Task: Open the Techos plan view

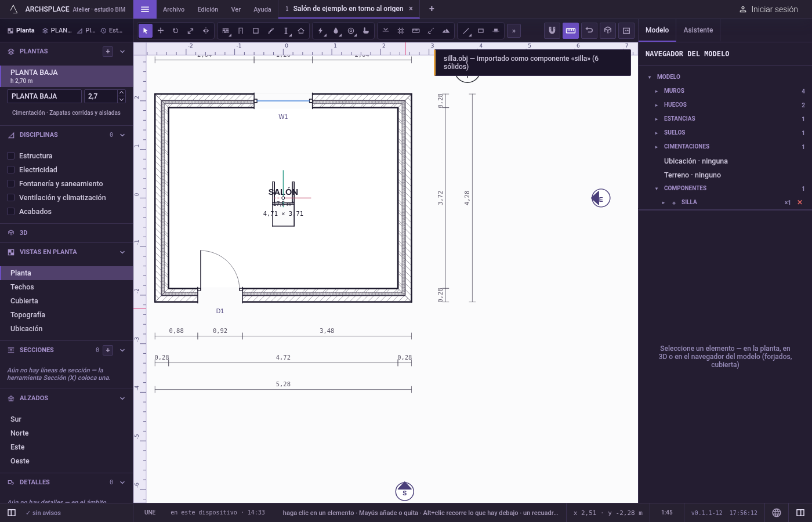Action: point(67,287)
